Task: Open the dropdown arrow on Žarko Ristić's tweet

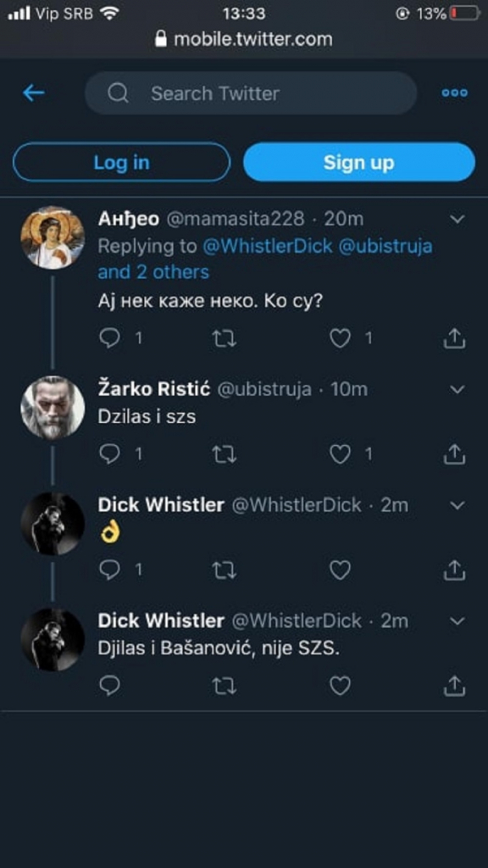Action: [x=457, y=389]
